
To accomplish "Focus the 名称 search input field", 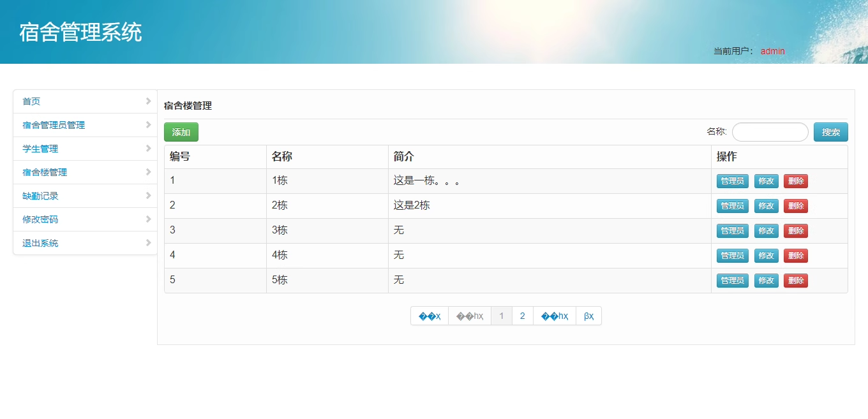I will [770, 132].
